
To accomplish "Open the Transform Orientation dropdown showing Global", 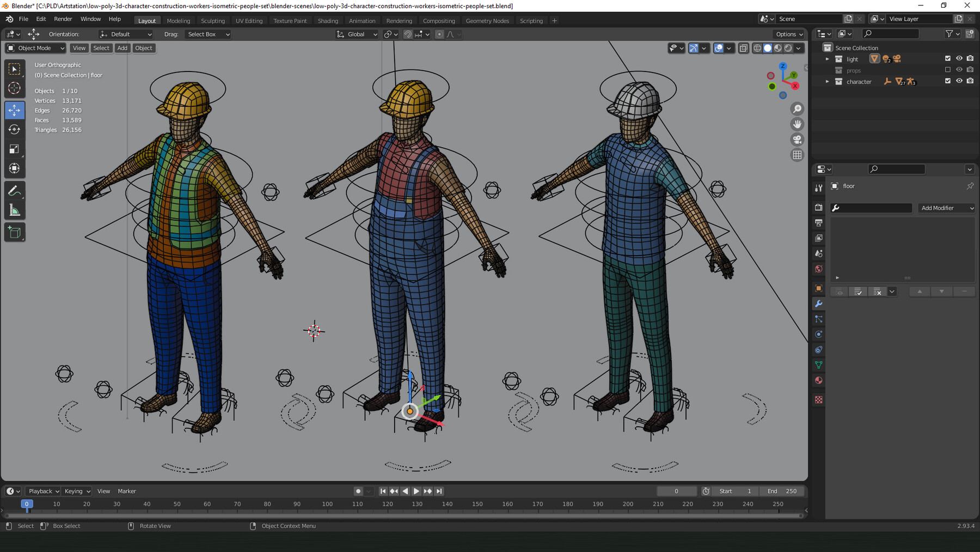I will [x=357, y=34].
